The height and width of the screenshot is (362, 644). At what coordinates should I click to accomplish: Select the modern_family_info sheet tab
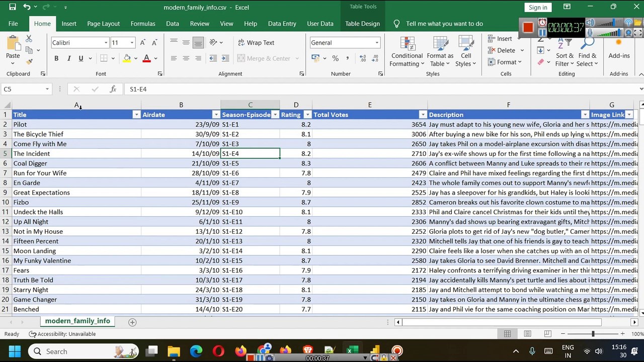pos(77,321)
